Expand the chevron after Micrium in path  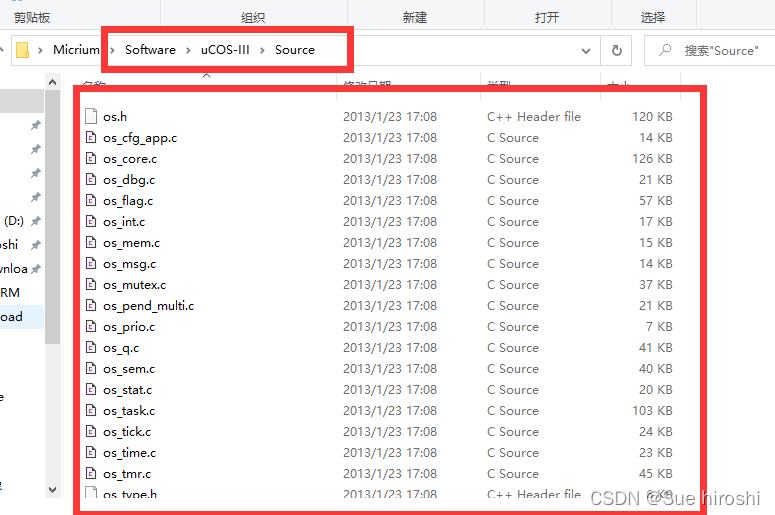pos(113,50)
